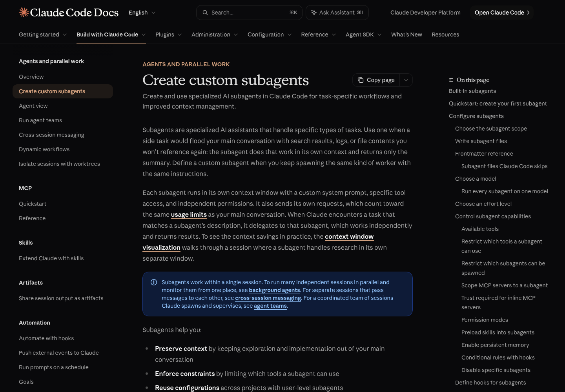Open the background agents link
This screenshot has height=392, width=565.
274,290
